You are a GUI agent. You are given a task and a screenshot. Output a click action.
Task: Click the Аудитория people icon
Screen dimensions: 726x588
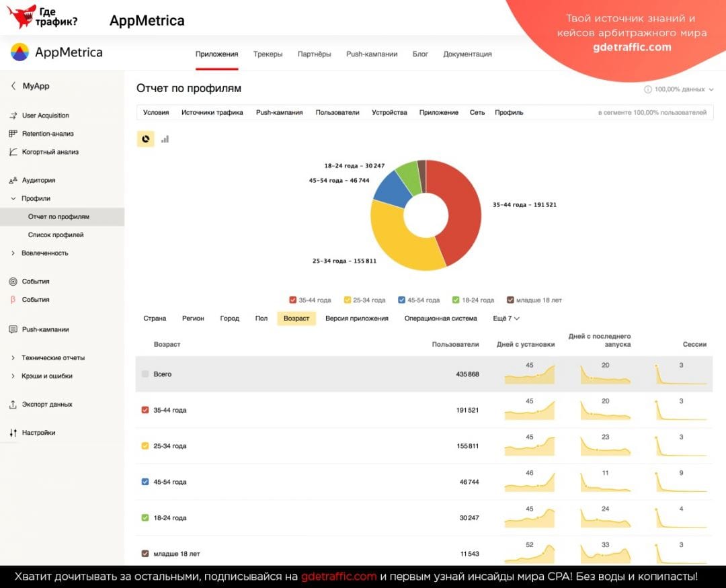point(13,180)
